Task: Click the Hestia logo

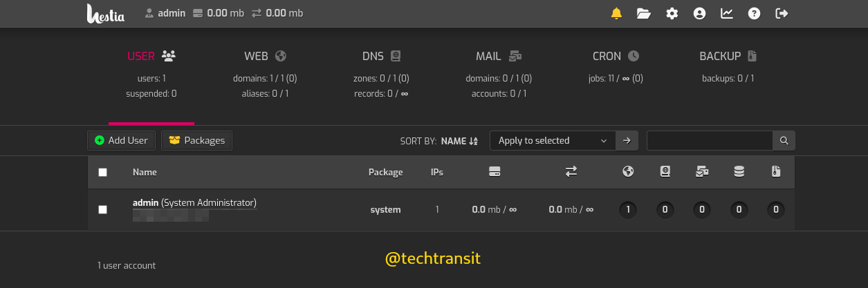Action: pos(106,13)
